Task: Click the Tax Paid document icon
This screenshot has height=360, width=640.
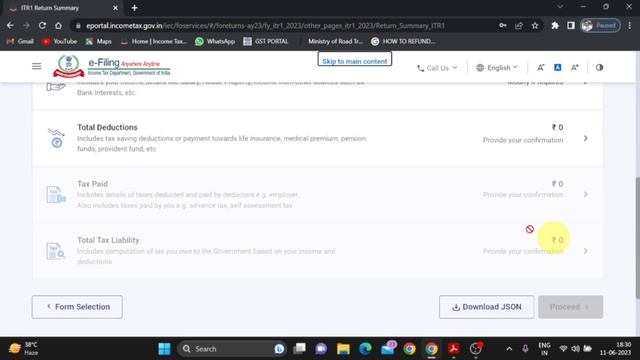Action: click(x=56, y=195)
